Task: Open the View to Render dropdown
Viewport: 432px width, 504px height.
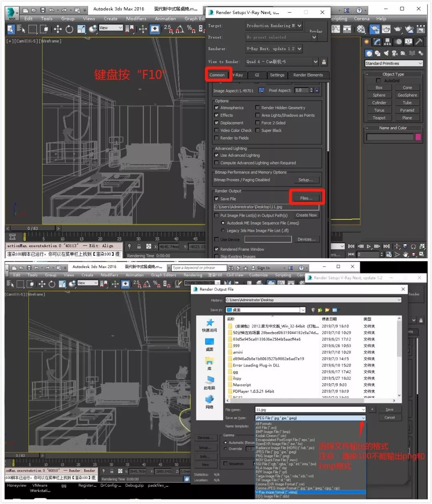Action: [282, 61]
